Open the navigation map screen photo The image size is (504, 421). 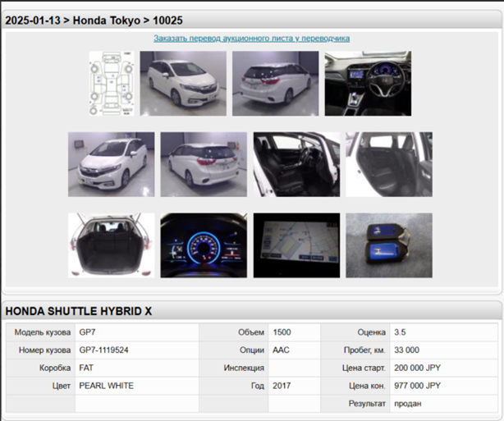tap(296, 245)
